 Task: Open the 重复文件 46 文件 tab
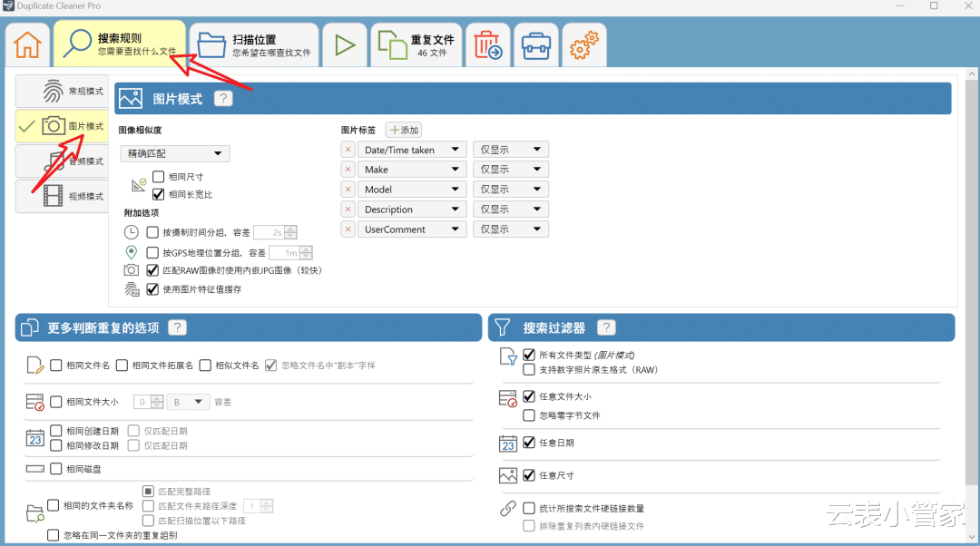[416, 45]
